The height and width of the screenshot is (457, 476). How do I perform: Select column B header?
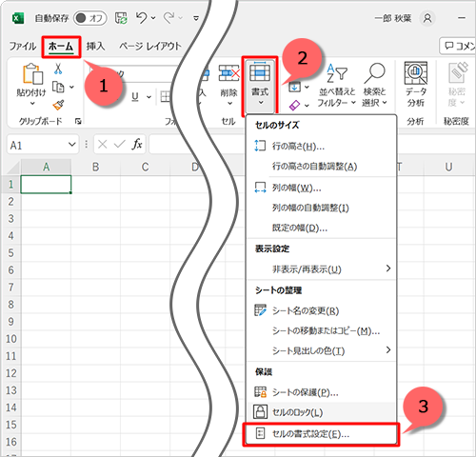tap(96, 167)
